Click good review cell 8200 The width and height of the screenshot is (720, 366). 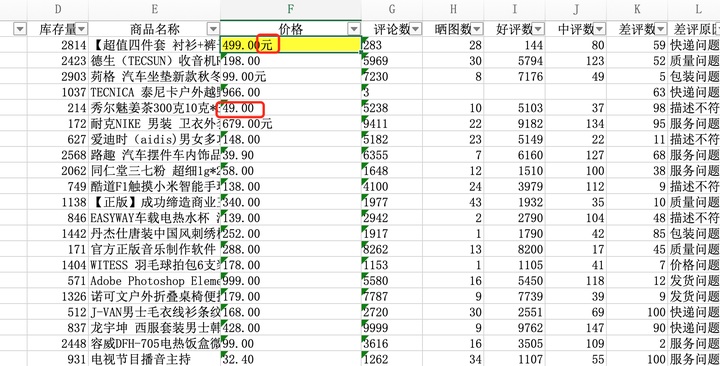click(x=515, y=249)
